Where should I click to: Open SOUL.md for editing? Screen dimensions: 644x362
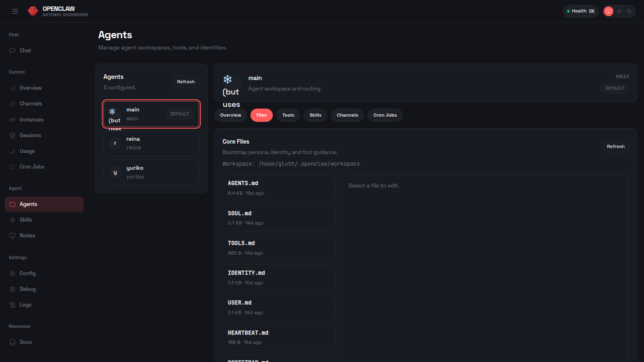coord(279,218)
